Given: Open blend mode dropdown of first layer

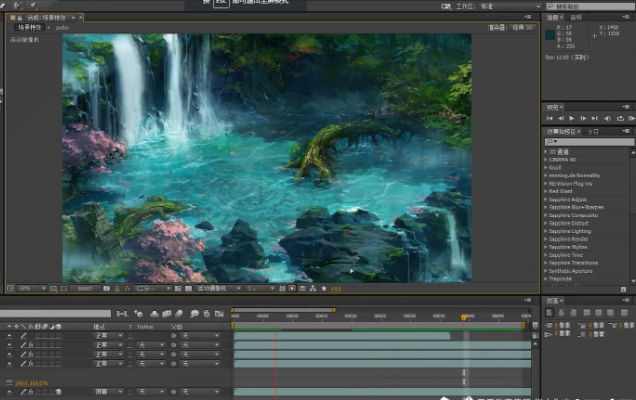Looking at the screenshot, I should coord(108,336).
